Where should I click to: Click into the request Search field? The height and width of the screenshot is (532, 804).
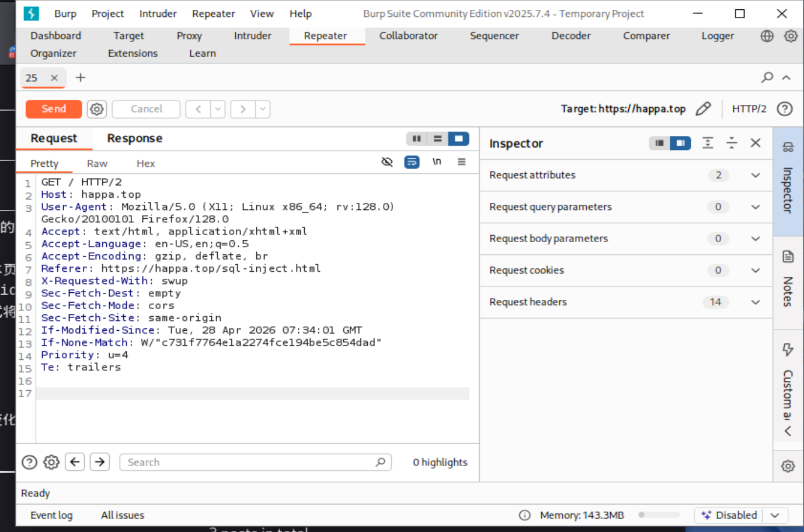(x=255, y=462)
